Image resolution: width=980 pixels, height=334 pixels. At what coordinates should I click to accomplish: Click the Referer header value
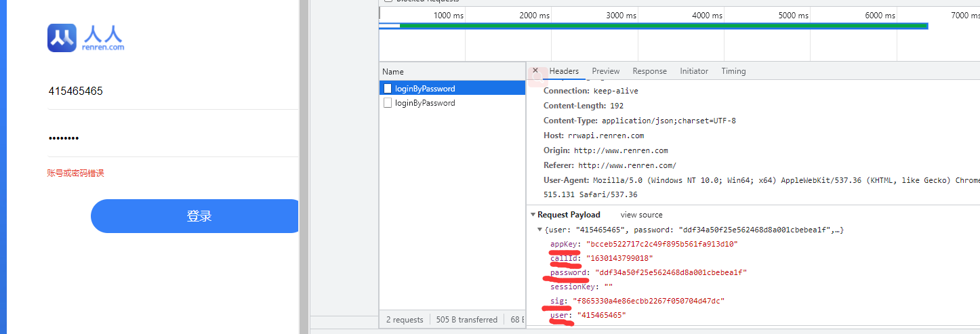(627, 165)
